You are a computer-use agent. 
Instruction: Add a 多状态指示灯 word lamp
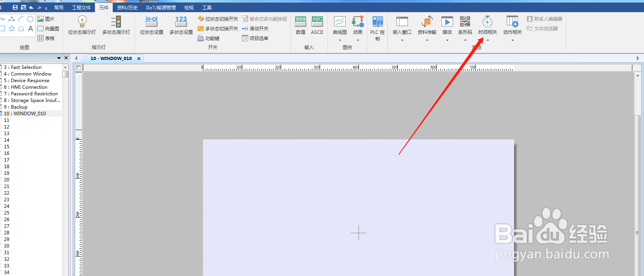116,25
